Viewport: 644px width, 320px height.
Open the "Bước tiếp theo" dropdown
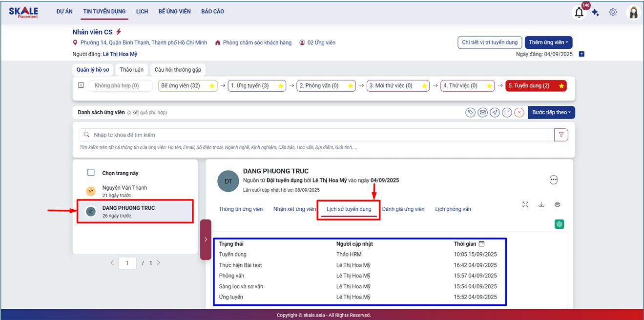click(x=551, y=113)
